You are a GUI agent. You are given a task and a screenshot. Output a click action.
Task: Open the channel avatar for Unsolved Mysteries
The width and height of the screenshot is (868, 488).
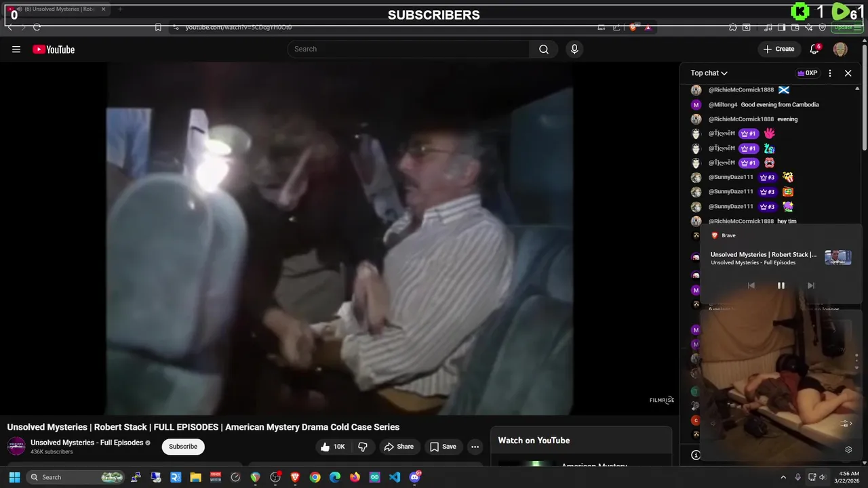(x=16, y=446)
